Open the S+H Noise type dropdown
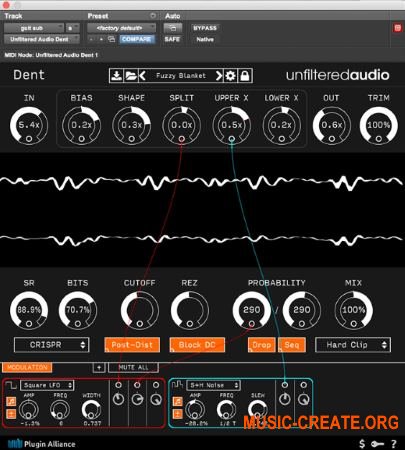 [x=213, y=385]
